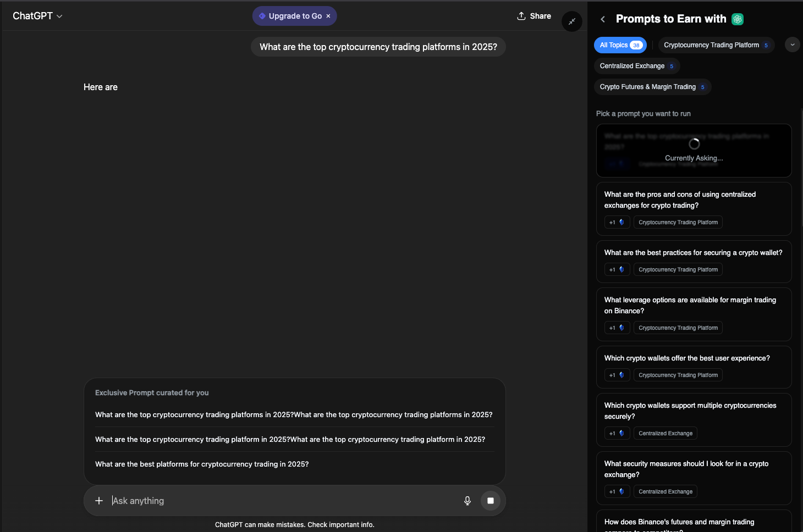Viewport: 803px width, 532px height.
Task: Select Crypto Futures & Margin Trading topic
Action: (x=652, y=87)
